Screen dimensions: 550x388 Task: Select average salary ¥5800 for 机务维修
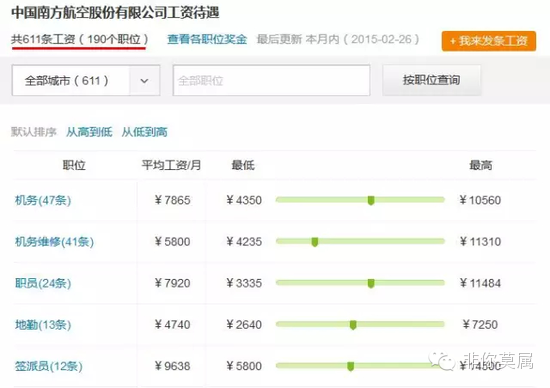[x=172, y=241]
